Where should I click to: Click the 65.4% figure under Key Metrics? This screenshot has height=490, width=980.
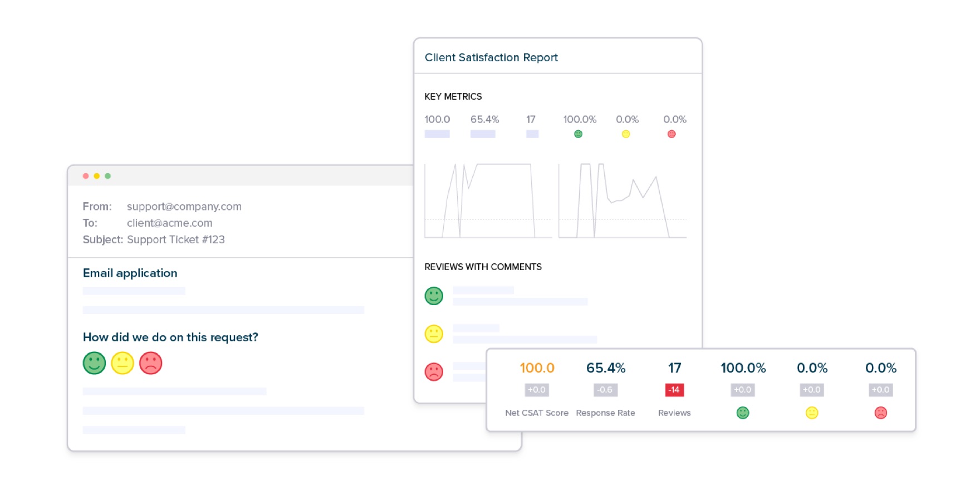[484, 119]
